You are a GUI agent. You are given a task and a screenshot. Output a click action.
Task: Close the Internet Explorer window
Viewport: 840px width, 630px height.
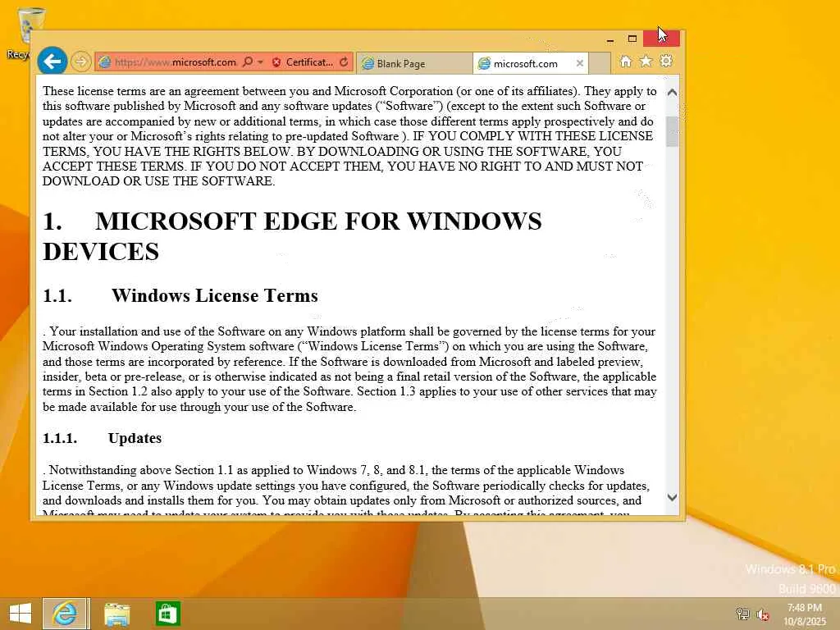point(662,39)
